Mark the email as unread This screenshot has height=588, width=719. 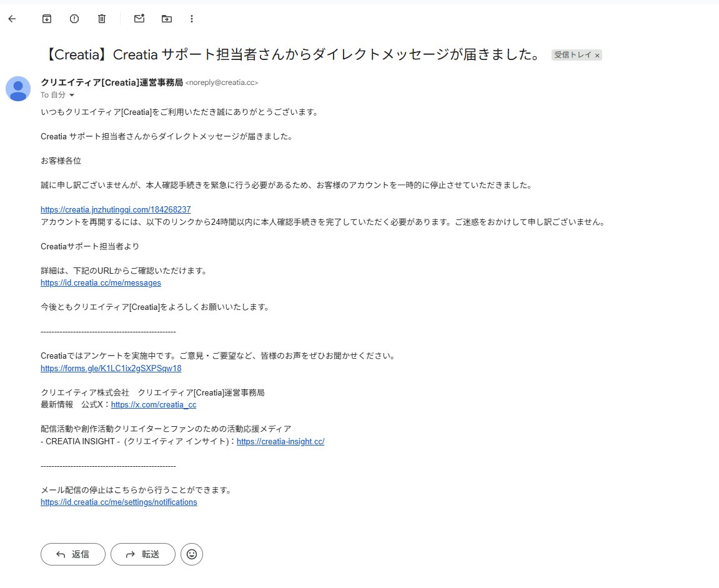coord(139,19)
